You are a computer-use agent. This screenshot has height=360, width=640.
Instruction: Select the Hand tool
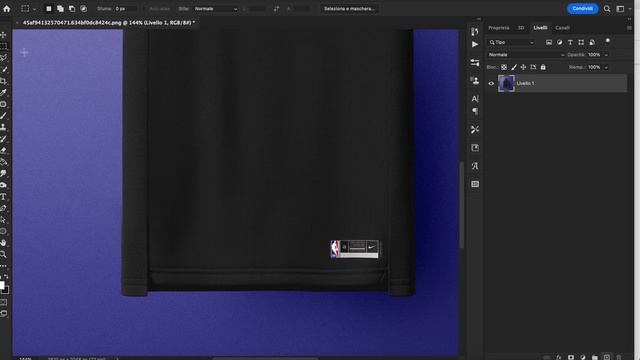pyautogui.click(x=4, y=243)
